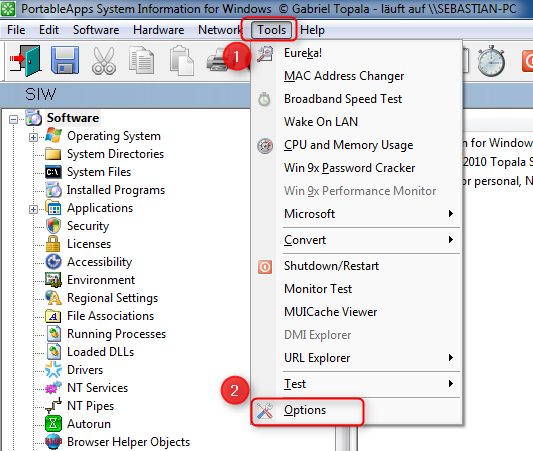Click the System Files console icon

[53, 172]
